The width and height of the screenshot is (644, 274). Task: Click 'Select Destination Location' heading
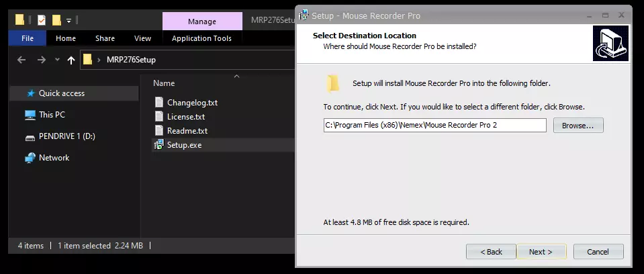pos(365,36)
